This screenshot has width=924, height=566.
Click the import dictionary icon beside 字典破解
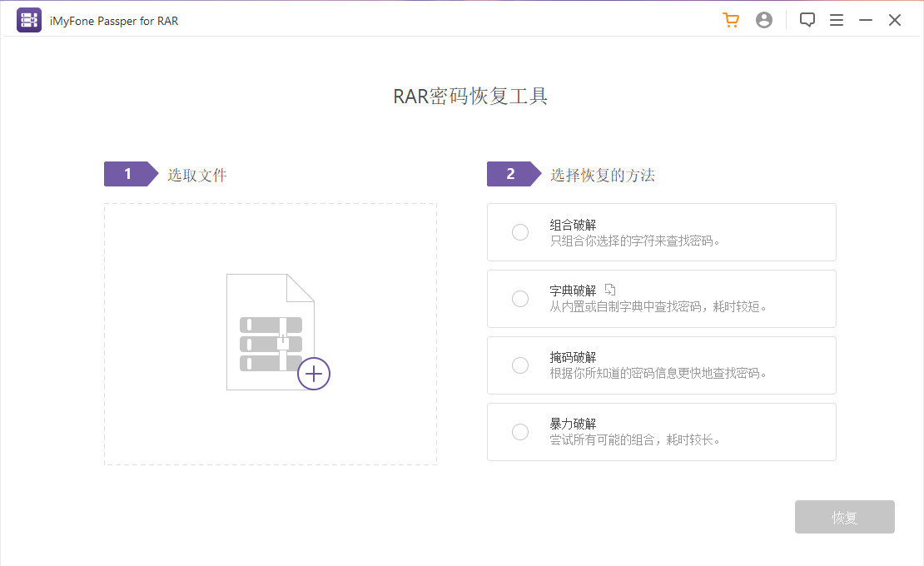click(610, 290)
